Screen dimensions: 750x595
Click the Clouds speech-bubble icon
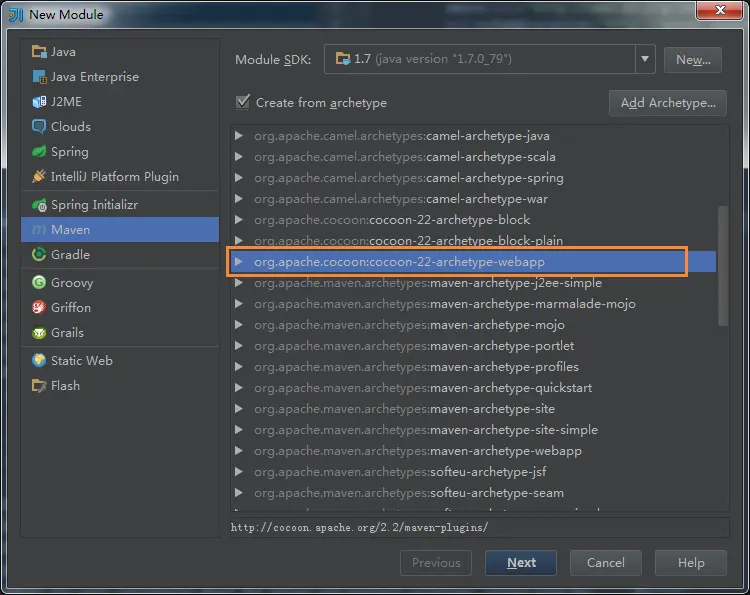tap(39, 126)
